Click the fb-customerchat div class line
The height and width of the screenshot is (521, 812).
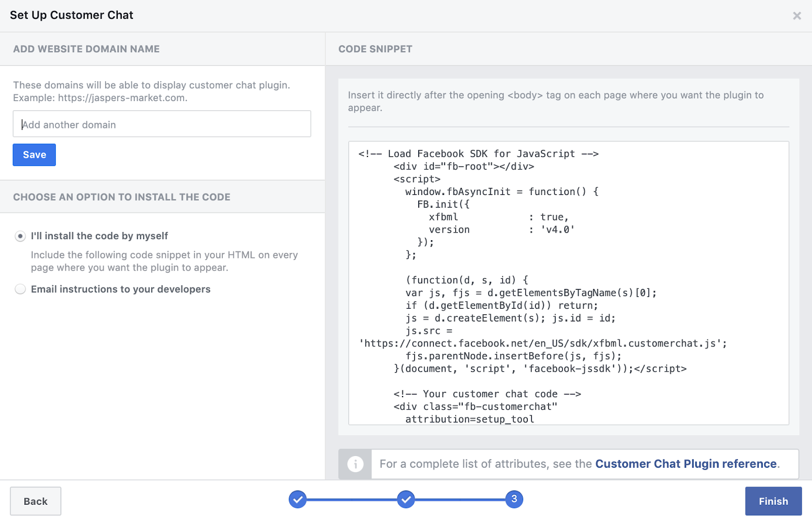tap(476, 407)
